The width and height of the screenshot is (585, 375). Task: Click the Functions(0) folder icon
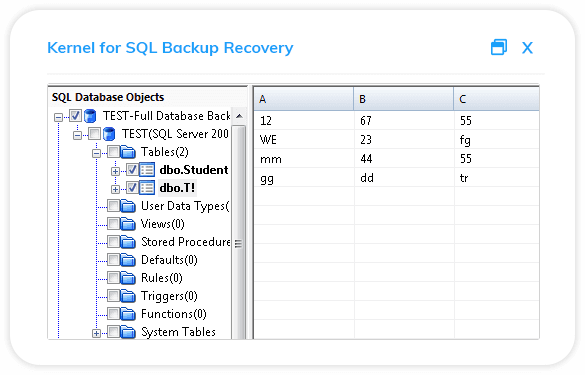pos(128,314)
